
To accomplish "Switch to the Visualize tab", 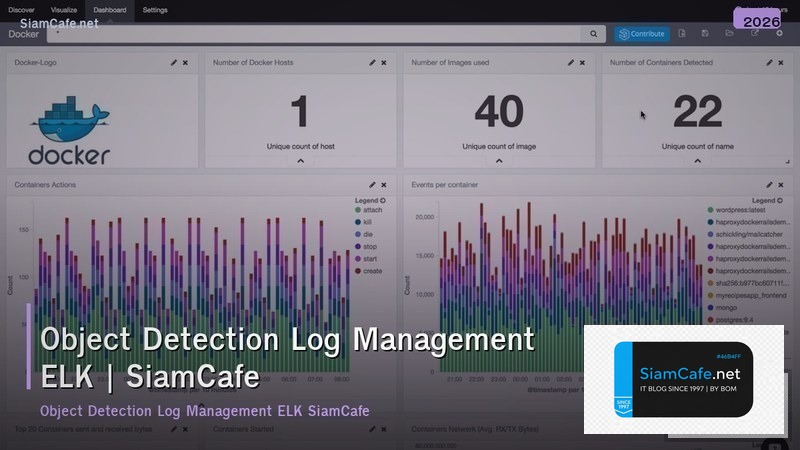I will point(64,10).
